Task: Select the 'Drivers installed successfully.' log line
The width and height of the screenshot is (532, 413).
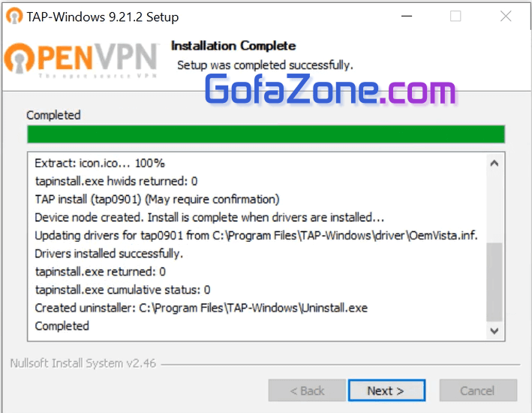Action: click(x=109, y=254)
